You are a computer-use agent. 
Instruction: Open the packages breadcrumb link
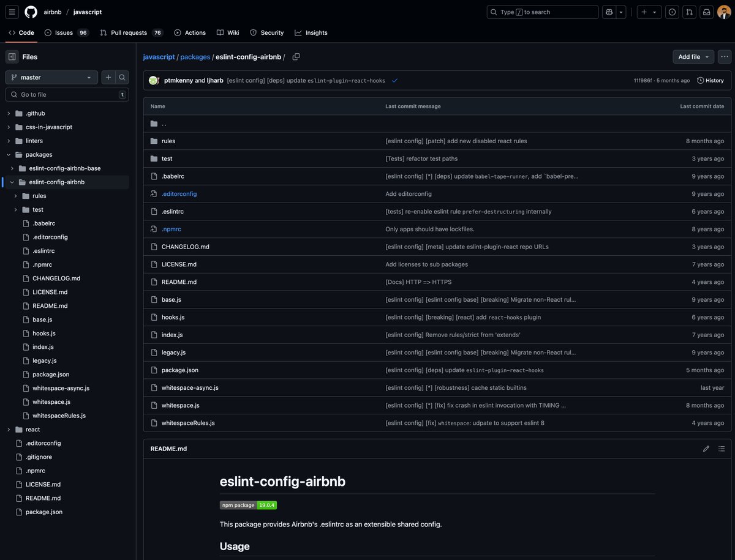tap(195, 57)
